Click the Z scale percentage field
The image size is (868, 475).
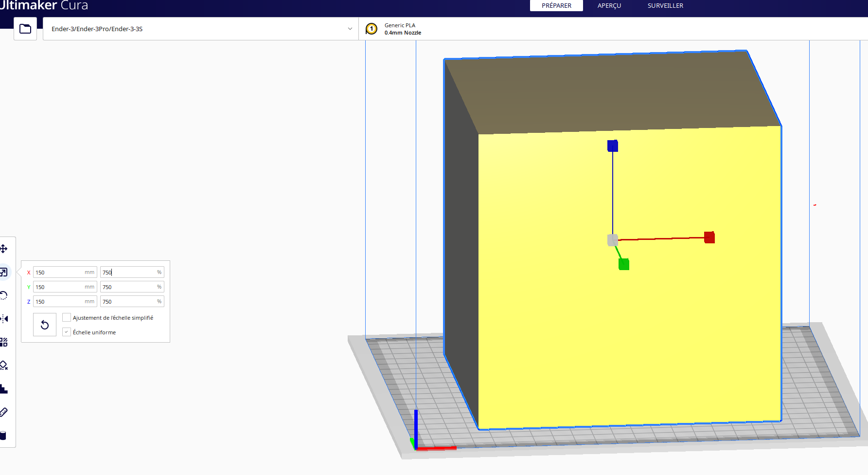pyautogui.click(x=132, y=301)
